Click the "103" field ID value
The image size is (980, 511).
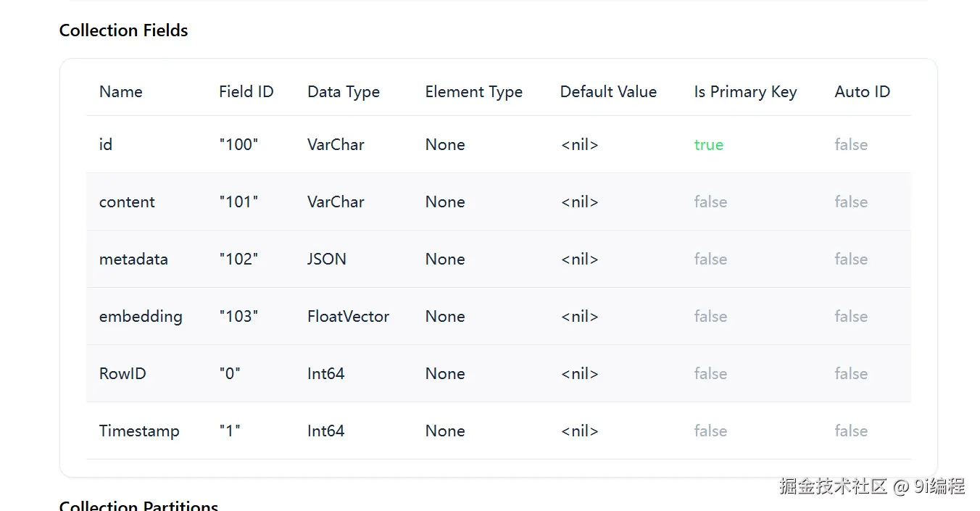click(238, 316)
